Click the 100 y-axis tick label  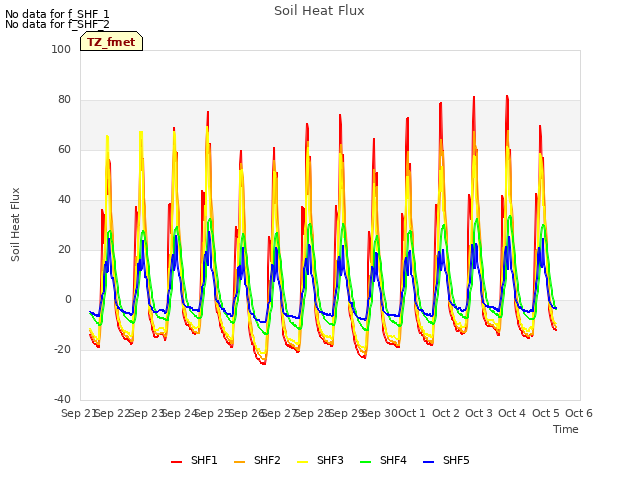click(x=61, y=49)
